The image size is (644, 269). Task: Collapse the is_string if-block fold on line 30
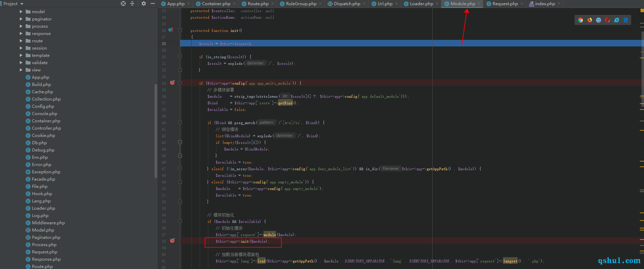click(180, 57)
